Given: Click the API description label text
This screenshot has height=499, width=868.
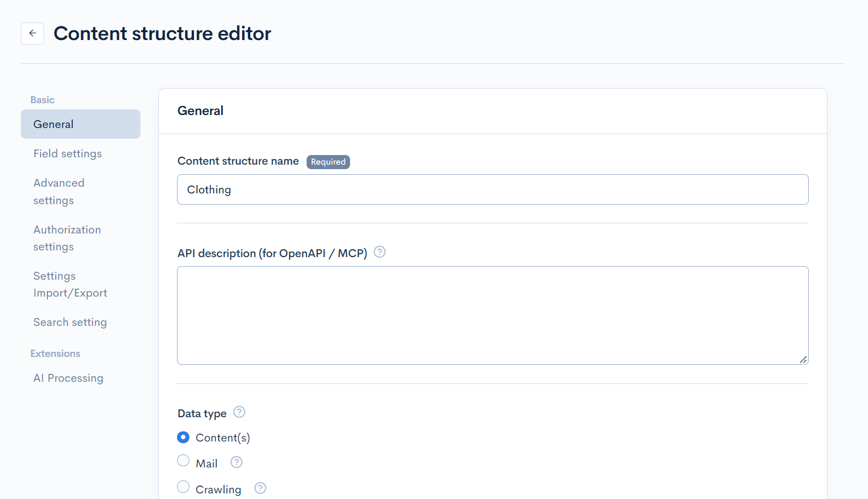Looking at the screenshot, I should (x=272, y=253).
